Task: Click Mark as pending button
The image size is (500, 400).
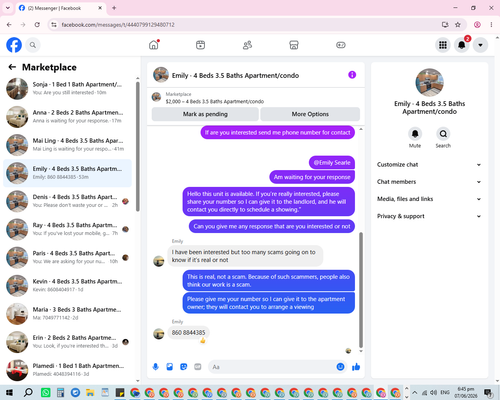Action: click(x=205, y=114)
